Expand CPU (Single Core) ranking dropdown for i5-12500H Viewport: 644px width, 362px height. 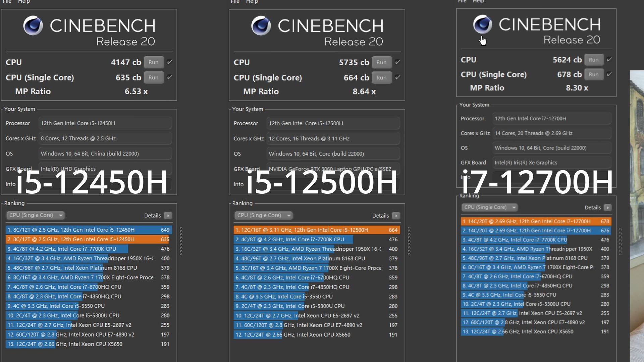[263, 215]
